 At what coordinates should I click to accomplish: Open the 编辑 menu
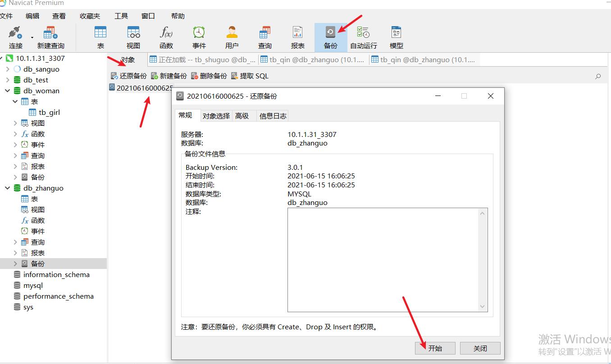(x=32, y=16)
